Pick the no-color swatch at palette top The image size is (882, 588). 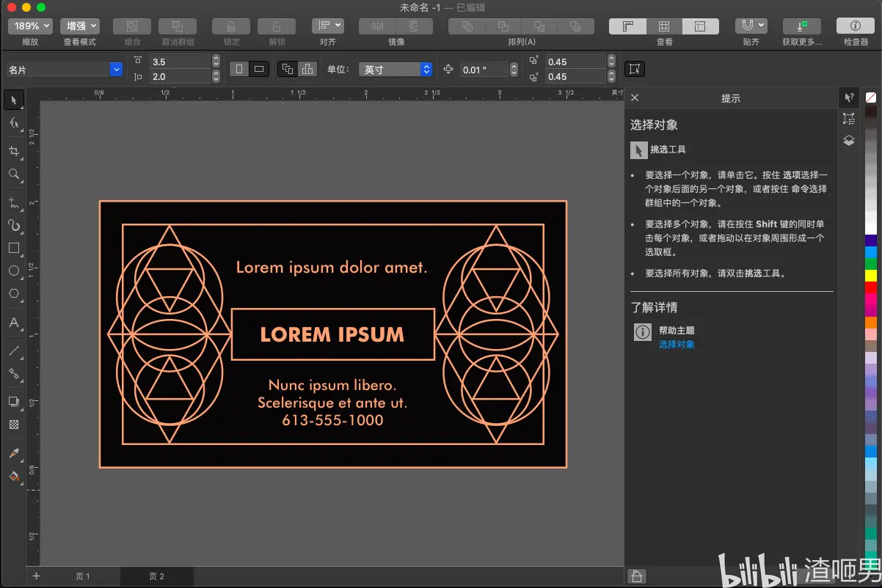click(871, 98)
